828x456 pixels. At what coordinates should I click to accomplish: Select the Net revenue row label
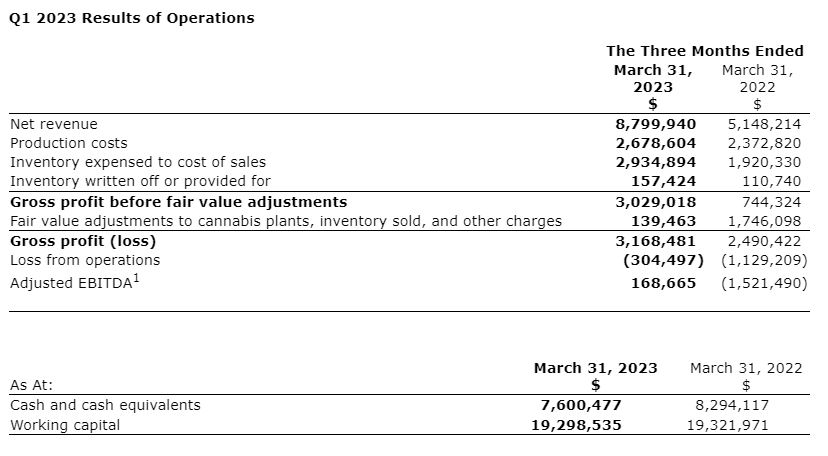click(x=54, y=125)
